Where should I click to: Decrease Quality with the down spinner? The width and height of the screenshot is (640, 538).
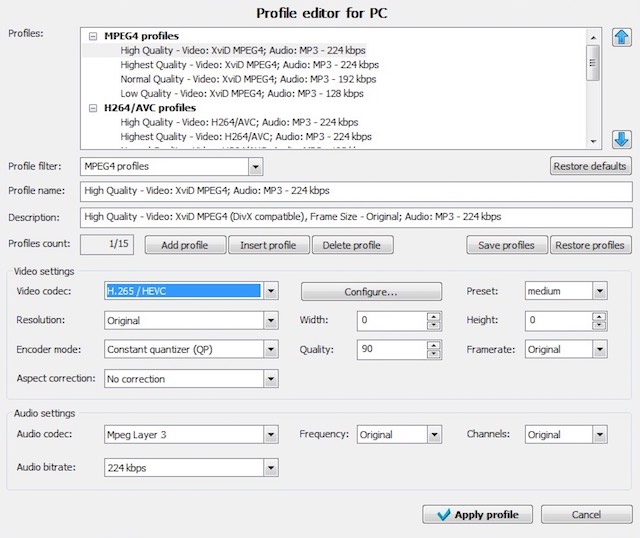tap(433, 354)
